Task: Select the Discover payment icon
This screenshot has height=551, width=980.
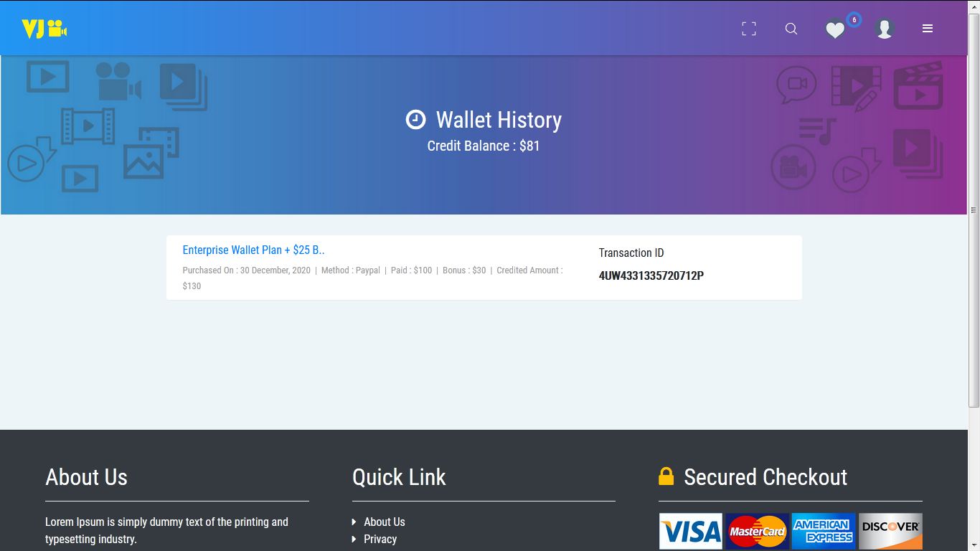Action: coord(890,531)
